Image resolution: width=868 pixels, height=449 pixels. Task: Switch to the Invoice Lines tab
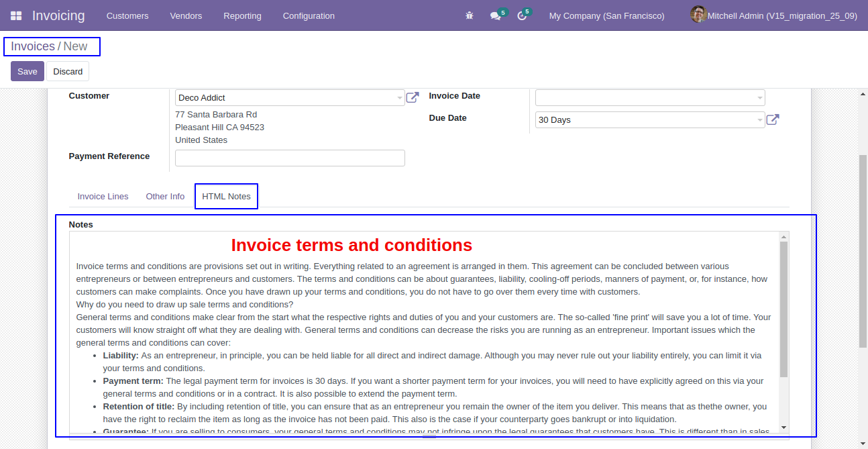tap(103, 197)
